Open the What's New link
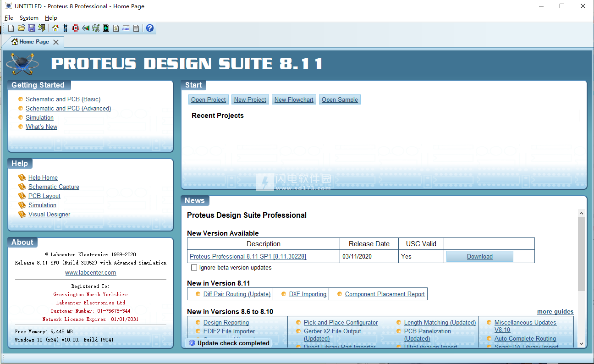 [x=41, y=127]
